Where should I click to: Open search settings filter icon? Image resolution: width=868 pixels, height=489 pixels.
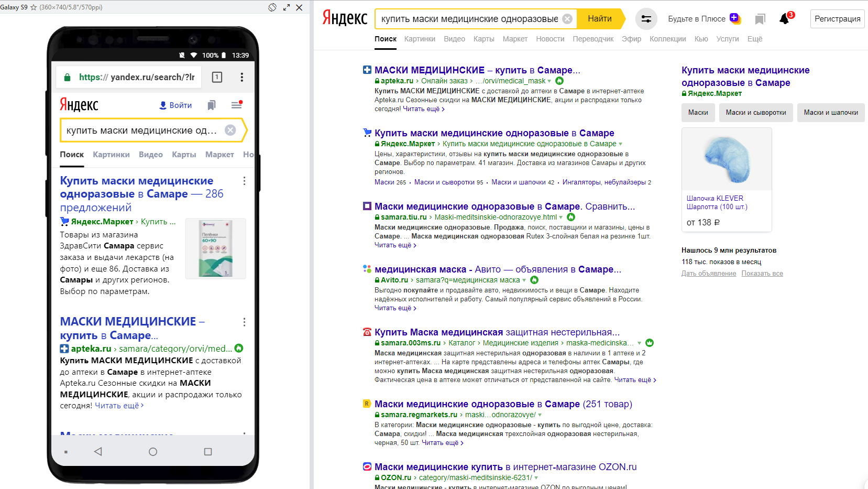coord(646,19)
